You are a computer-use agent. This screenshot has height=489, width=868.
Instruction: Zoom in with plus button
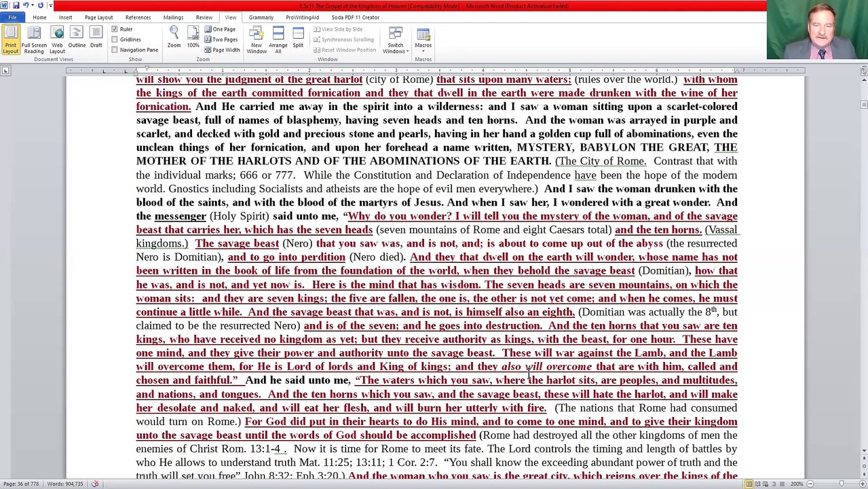point(862,484)
